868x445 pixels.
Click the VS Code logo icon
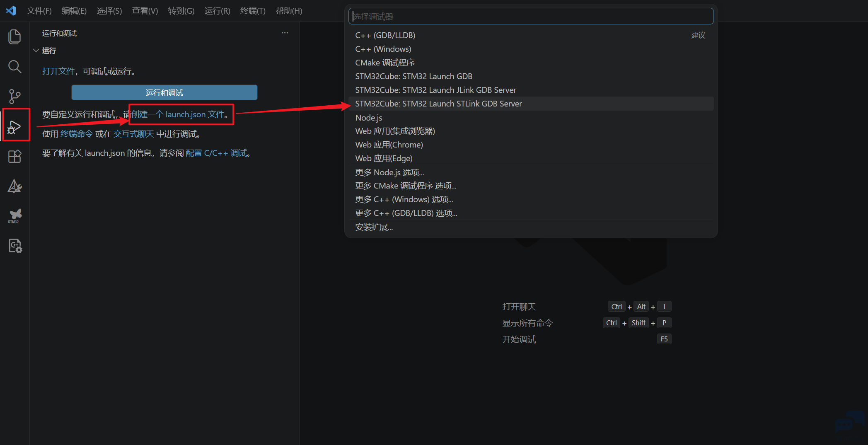click(x=11, y=11)
